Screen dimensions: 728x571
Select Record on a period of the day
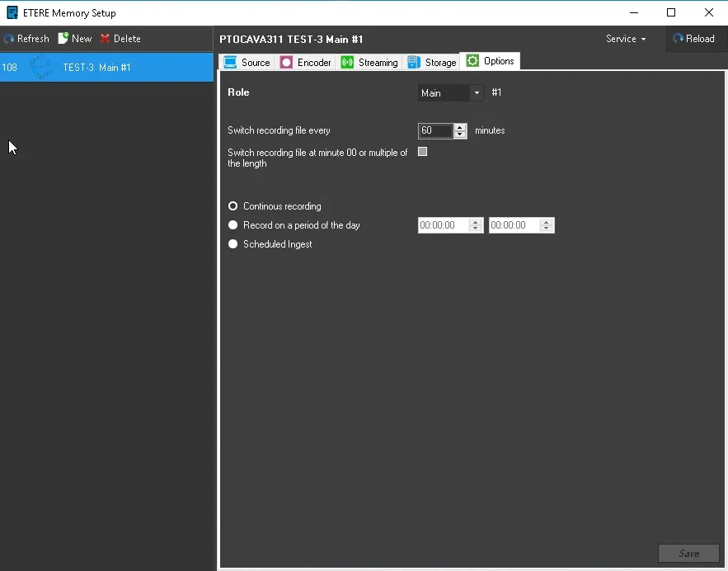click(233, 225)
